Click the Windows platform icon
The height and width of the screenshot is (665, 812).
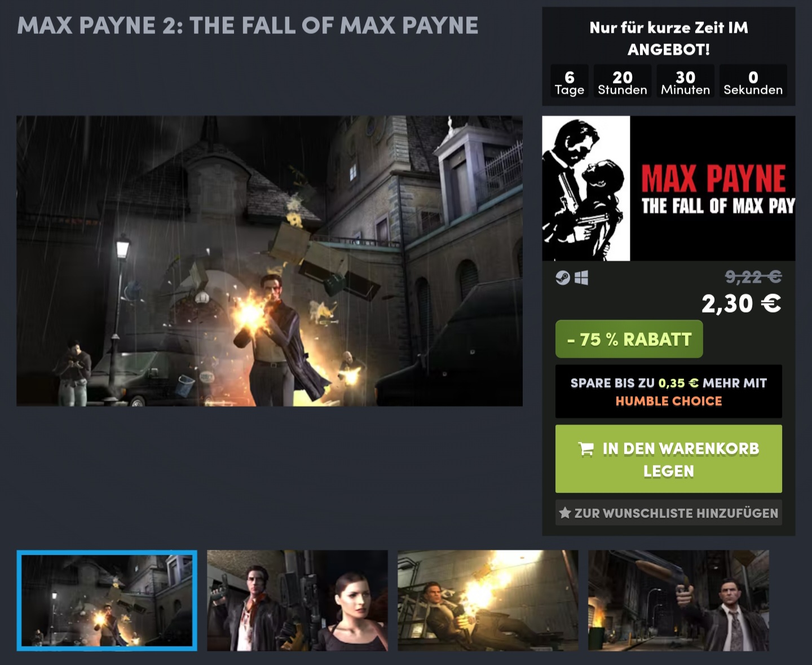pyautogui.click(x=581, y=278)
